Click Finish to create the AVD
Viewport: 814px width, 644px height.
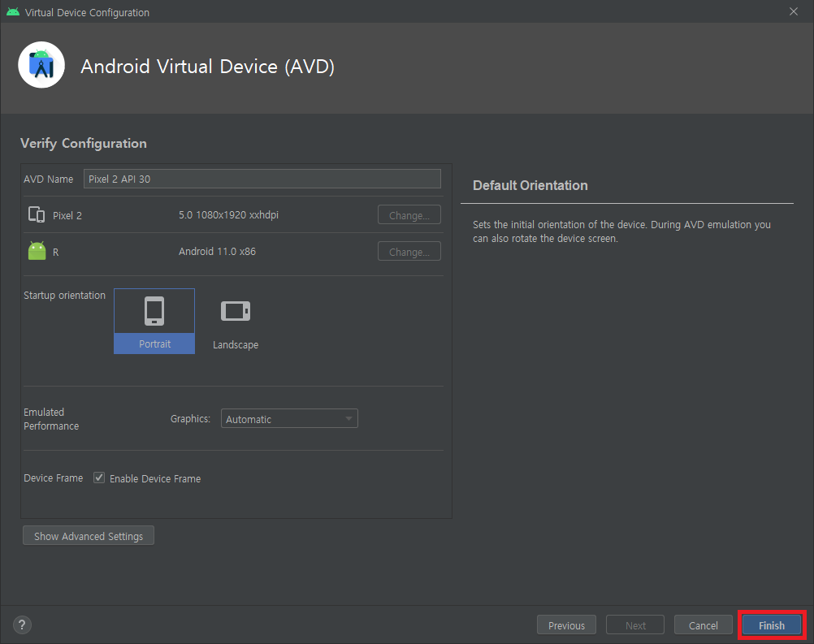click(x=772, y=625)
